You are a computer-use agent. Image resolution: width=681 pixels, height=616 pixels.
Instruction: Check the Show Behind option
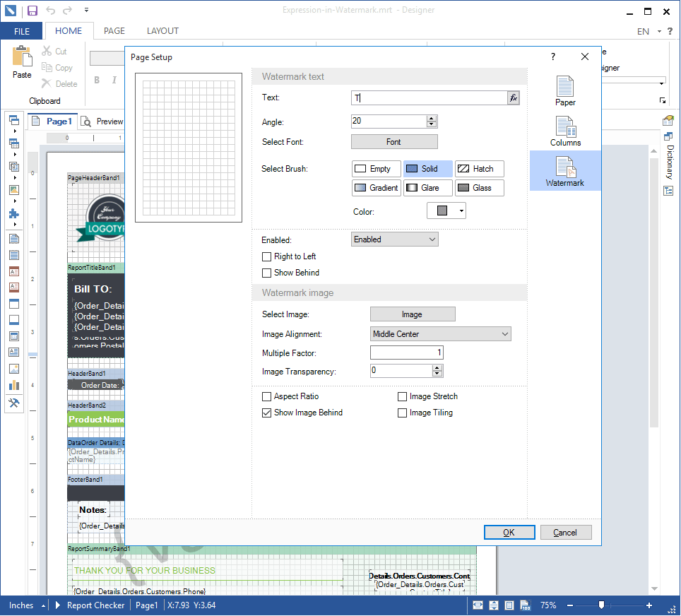(x=267, y=273)
